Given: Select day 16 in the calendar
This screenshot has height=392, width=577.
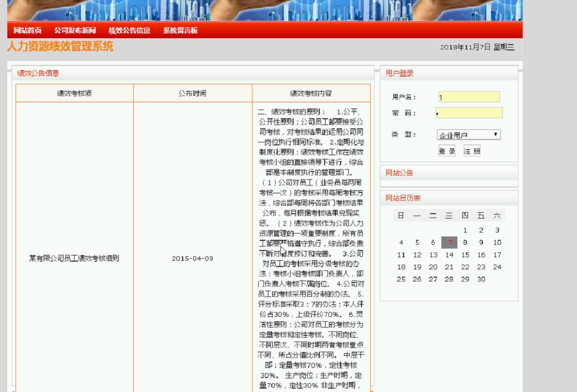Looking at the screenshot, I should 481,255.
